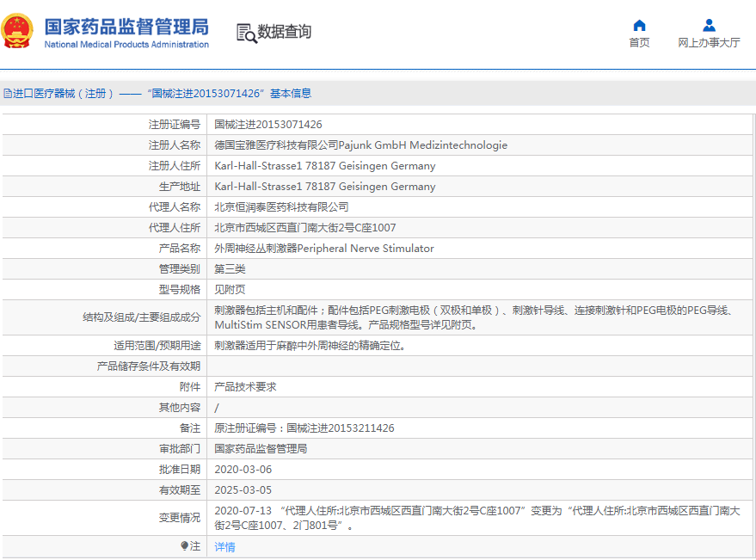Click the document icon before 进口医疗器械
The image size is (756, 560).
coord(7,94)
